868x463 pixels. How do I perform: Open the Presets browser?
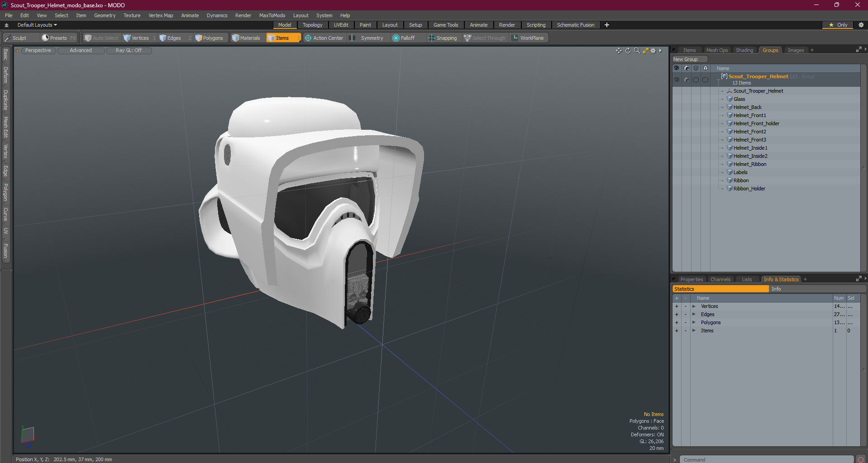pyautogui.click(x=58, y=38)
